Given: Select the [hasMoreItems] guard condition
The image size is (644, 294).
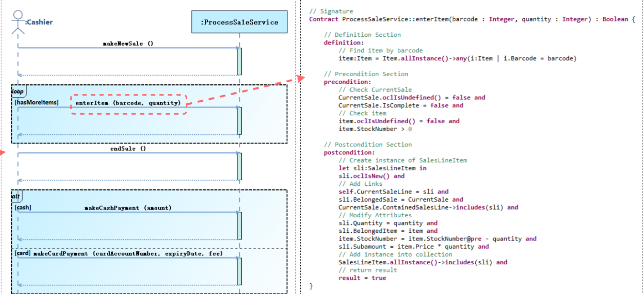Looking at the screenshot, I should (x=37, y=102).
